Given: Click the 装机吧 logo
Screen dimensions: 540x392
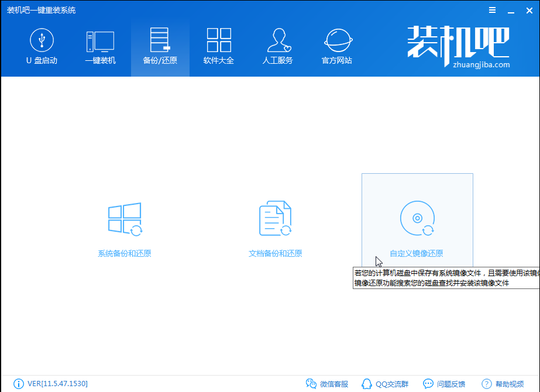Looking at the screenshot, I should [460, 48].
